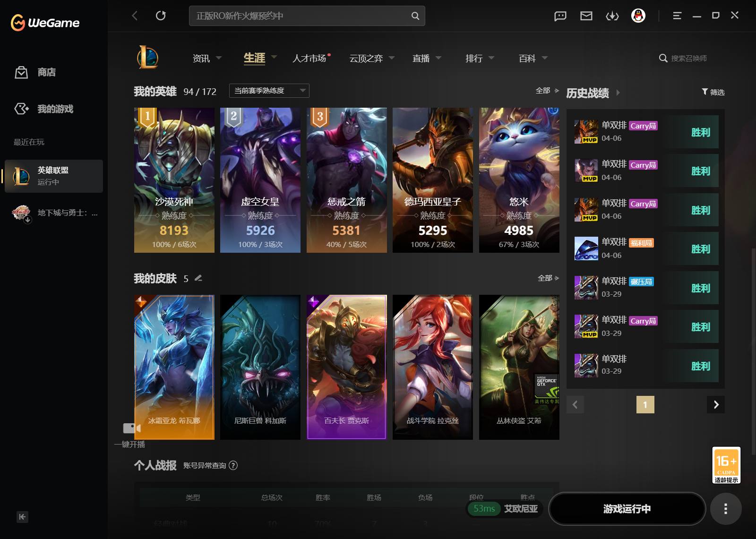Click the 游戏运行中 game running button

point(627,509)
